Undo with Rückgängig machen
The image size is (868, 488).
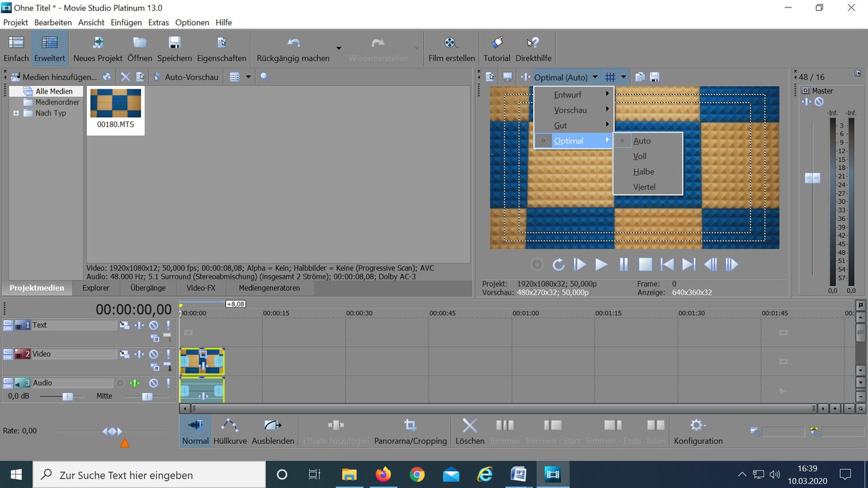[293, 48]
